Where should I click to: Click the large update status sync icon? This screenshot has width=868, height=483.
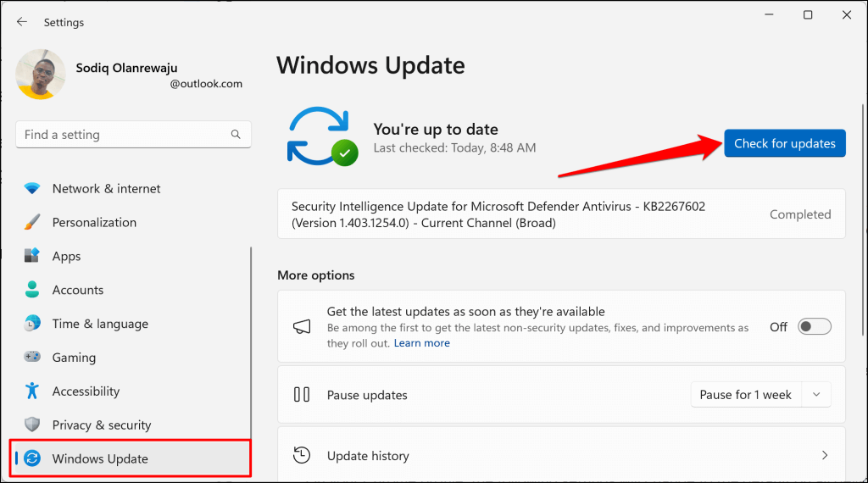(322, 136)
